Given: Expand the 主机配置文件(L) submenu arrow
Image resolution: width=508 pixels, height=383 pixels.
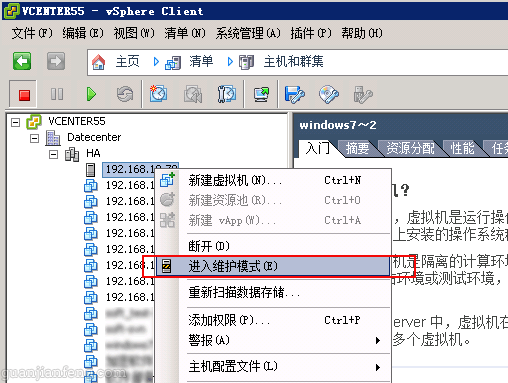Looking at the screenshot, I should (x=378, y=367).
